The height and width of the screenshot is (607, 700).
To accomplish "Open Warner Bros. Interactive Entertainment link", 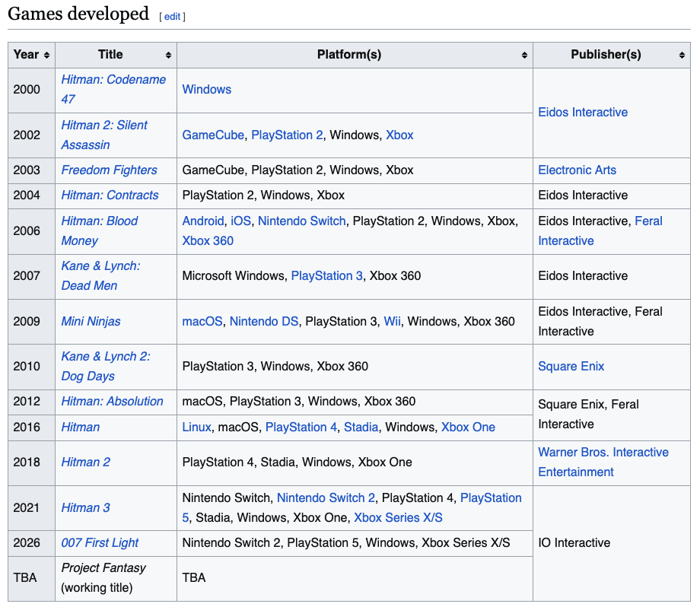I will point(603,462).
